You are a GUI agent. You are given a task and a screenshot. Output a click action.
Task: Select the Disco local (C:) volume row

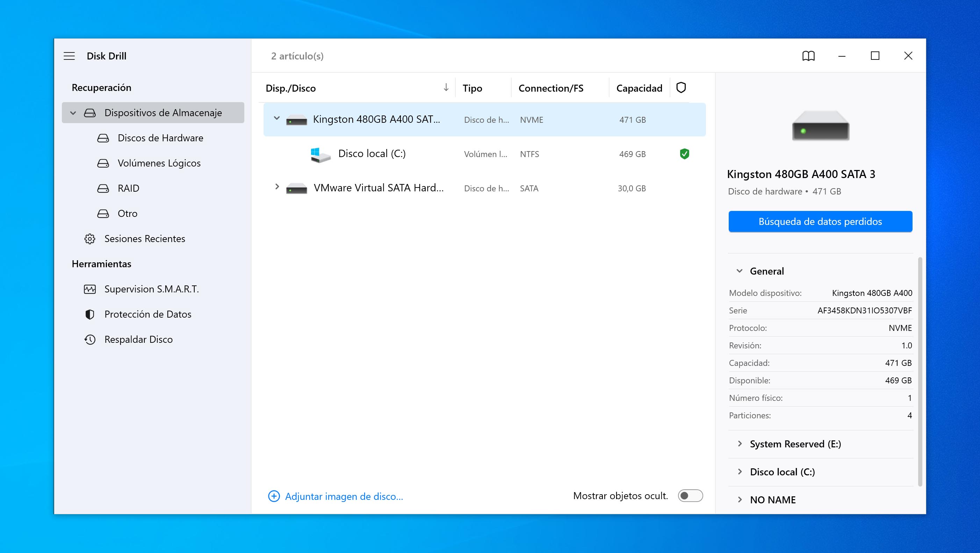(x=485, y=154)
